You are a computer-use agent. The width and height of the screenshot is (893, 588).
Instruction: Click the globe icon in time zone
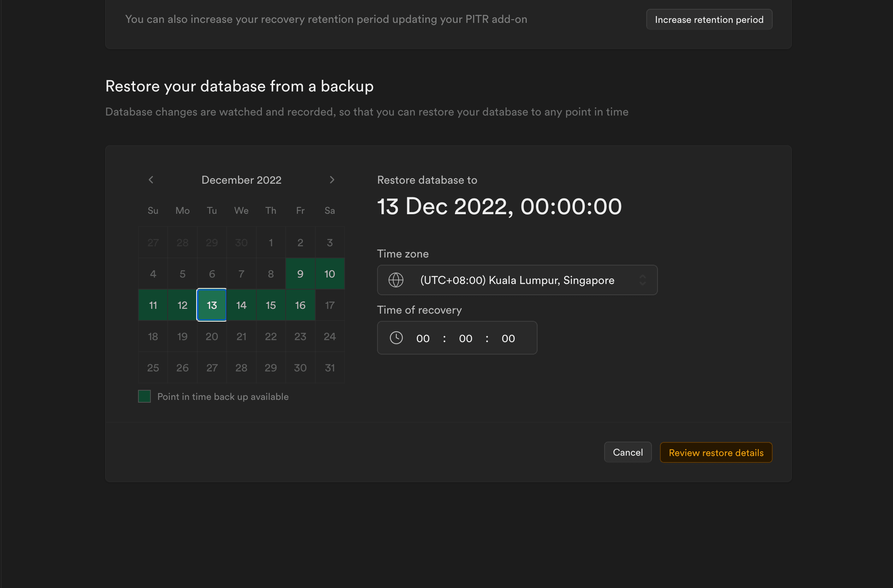396,280
